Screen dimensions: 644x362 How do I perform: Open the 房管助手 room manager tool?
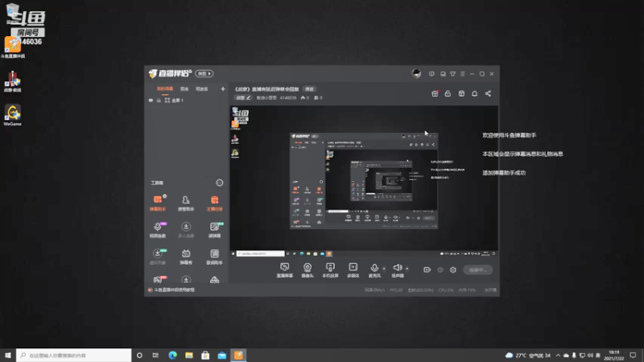[186, 204]
